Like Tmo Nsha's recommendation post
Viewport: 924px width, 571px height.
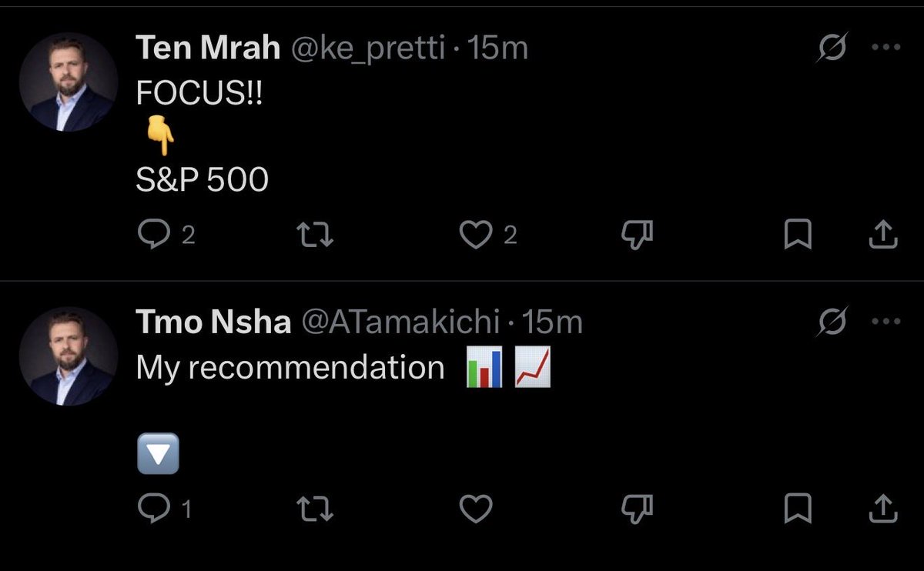point(475,508)
